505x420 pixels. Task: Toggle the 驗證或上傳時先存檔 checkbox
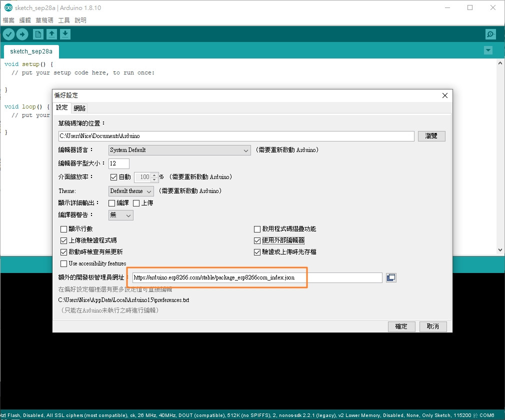pyautogui.click(x=257, y=252)
